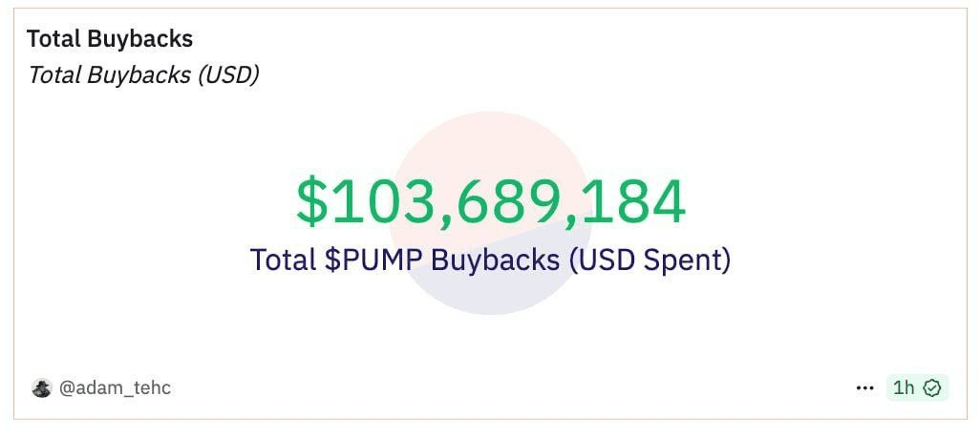Click the $PUMP word in caption
This screenshot has width=980, height=437.
(x=373, y=260)
